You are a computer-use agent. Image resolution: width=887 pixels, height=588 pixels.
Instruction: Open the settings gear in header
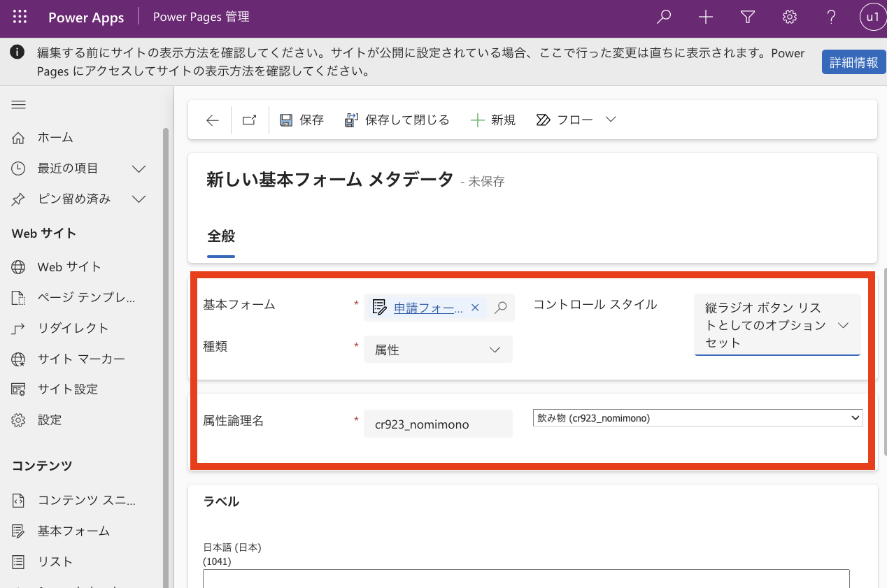[x=790, y=18]
